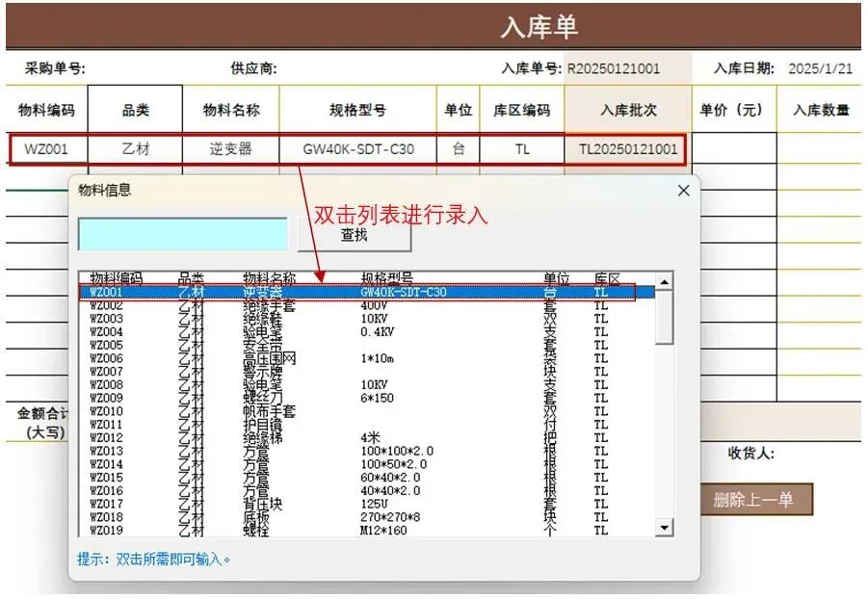Click the 入库单 title banner
The image size is (868, 599).
click(x=434, y=27)
